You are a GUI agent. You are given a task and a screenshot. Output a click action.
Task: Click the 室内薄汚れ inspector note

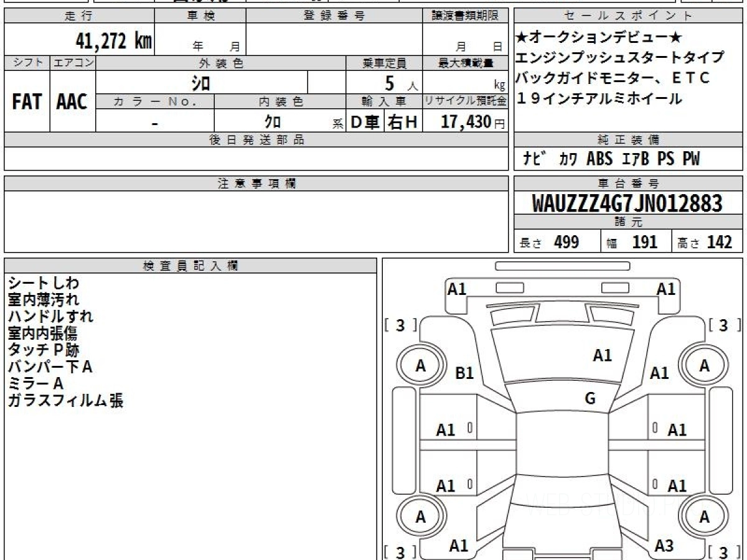pos(44,300)
